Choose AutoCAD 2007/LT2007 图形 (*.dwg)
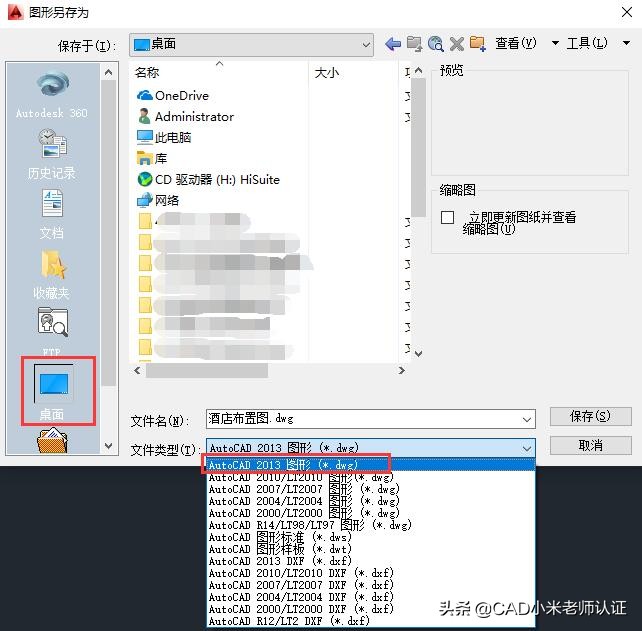 tap(371, 489)
